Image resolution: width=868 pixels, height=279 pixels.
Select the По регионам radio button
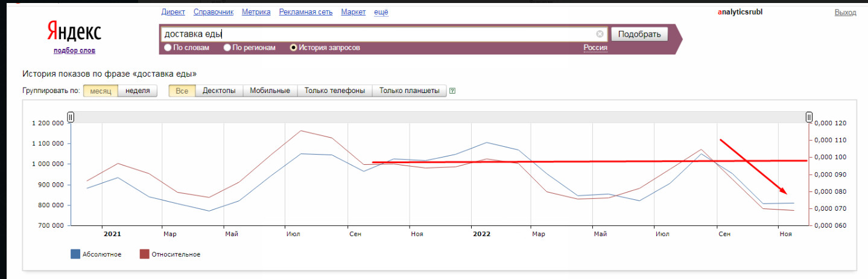point(227,48)
